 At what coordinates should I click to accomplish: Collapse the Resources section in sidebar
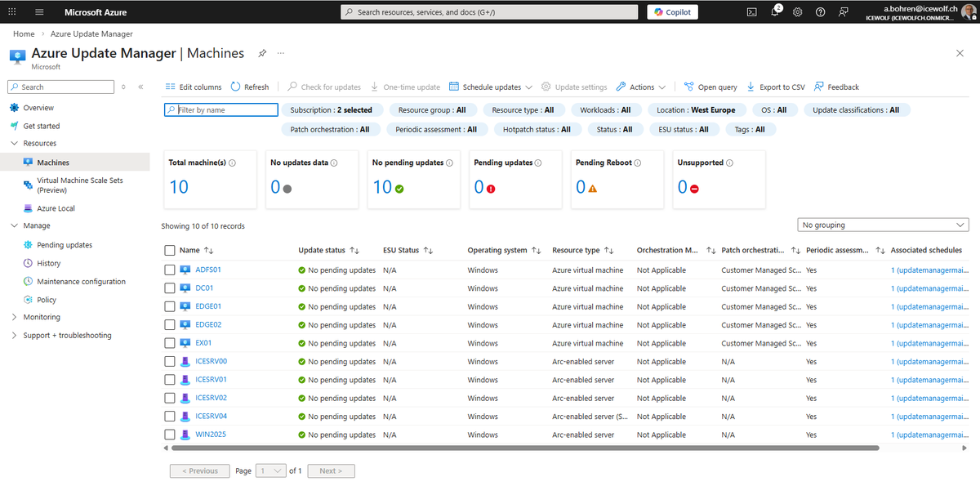coord(15,143)
